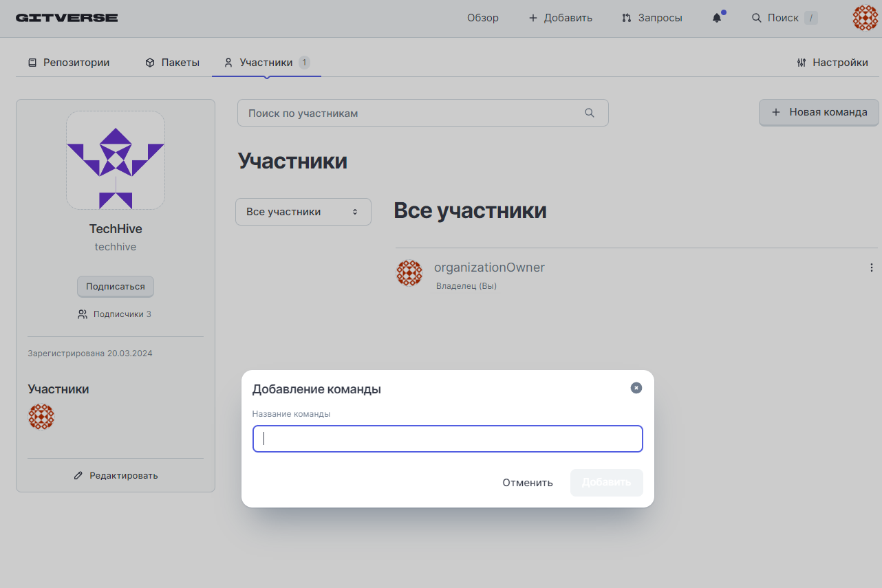Click the magnifier icon in the members search

(590, 113)
